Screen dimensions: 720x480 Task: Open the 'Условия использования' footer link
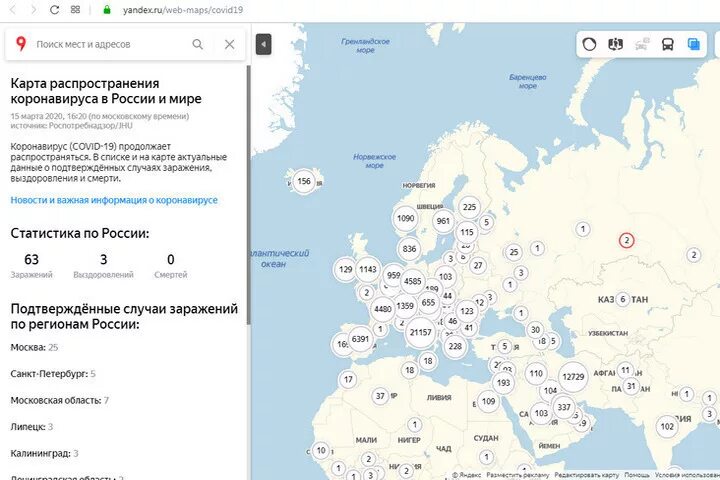tap(687, 475)
